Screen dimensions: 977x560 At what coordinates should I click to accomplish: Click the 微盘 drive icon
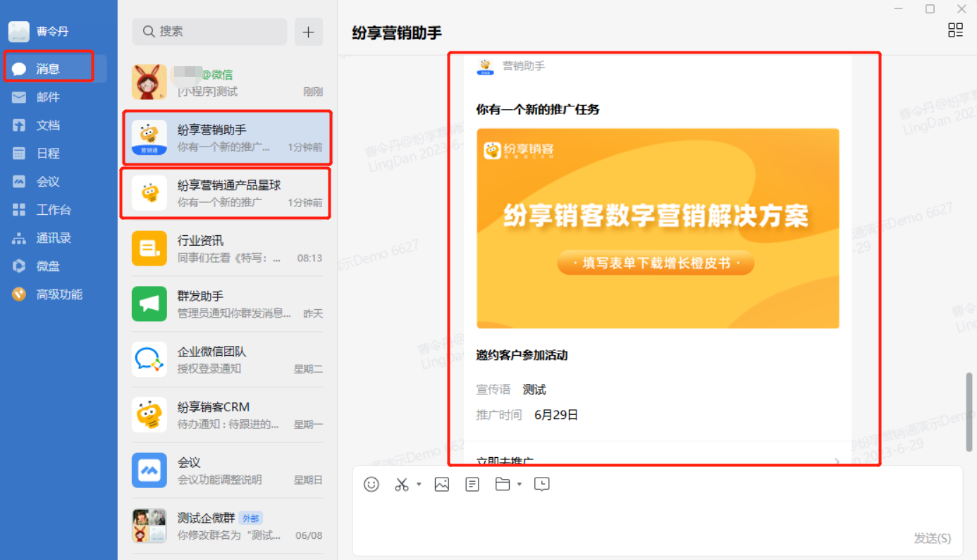click(19, 266)
